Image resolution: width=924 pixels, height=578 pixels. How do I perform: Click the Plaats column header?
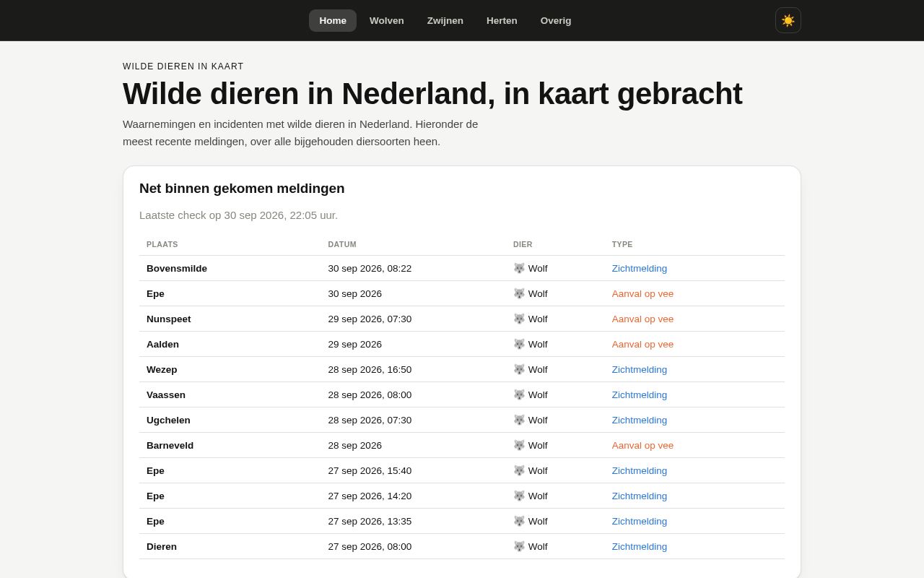[x=162, y=244]
